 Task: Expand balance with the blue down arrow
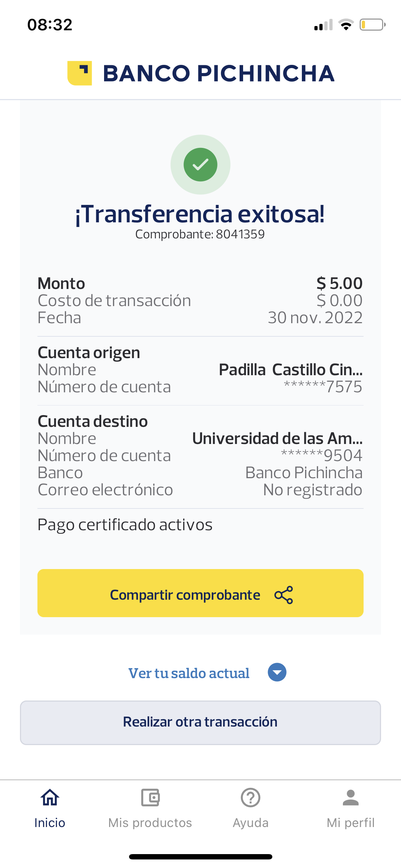point(277,672)
